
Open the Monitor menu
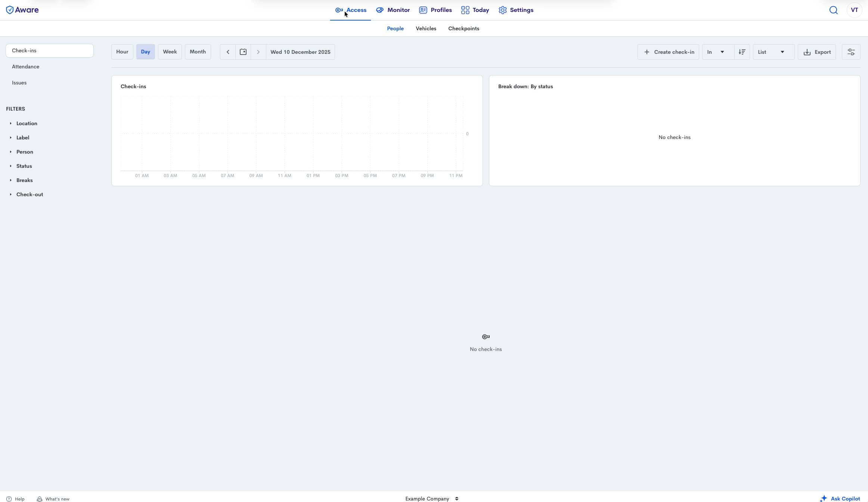click(x=393, y=10)
